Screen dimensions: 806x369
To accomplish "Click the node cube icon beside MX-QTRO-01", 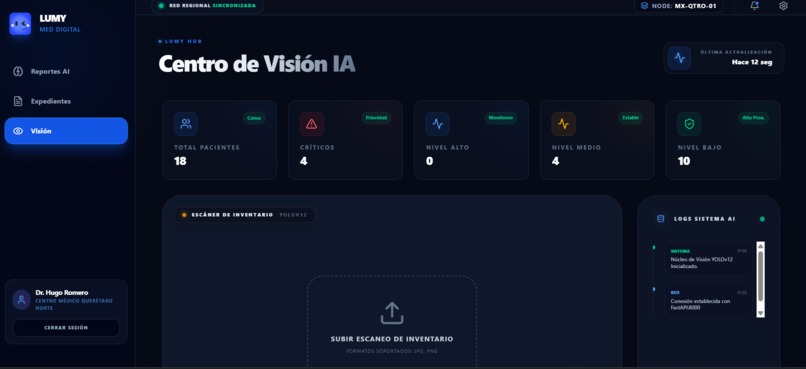I will click(644, 6).
